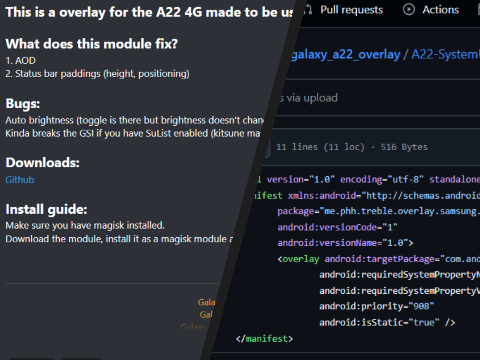
Task: Click the xml version="1.0" encoding line
Action: pyautogui.click(x=368, y=179)
